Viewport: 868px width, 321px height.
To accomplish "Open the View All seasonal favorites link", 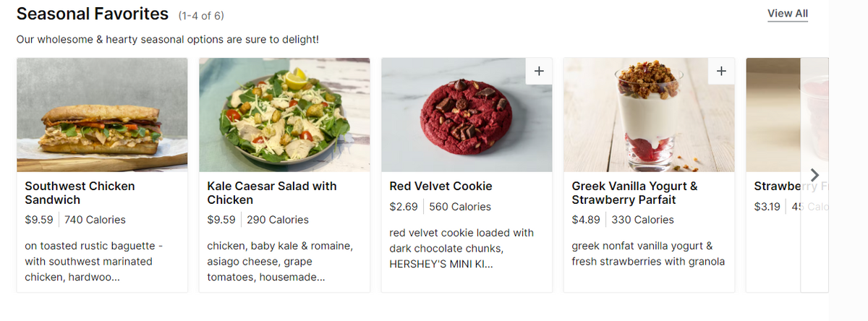I will (788, 14).
